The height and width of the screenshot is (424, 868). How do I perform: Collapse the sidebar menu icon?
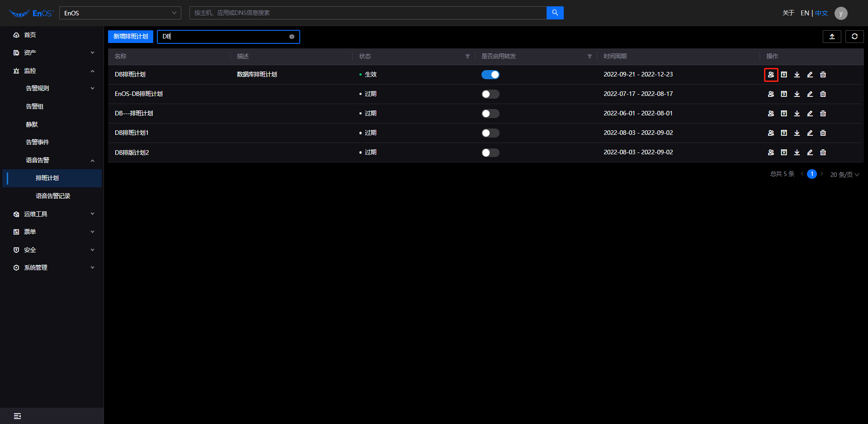[17, 416]
